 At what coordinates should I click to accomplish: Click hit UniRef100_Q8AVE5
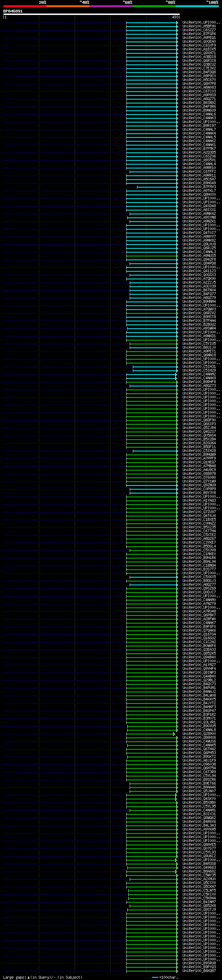(199, 845)
